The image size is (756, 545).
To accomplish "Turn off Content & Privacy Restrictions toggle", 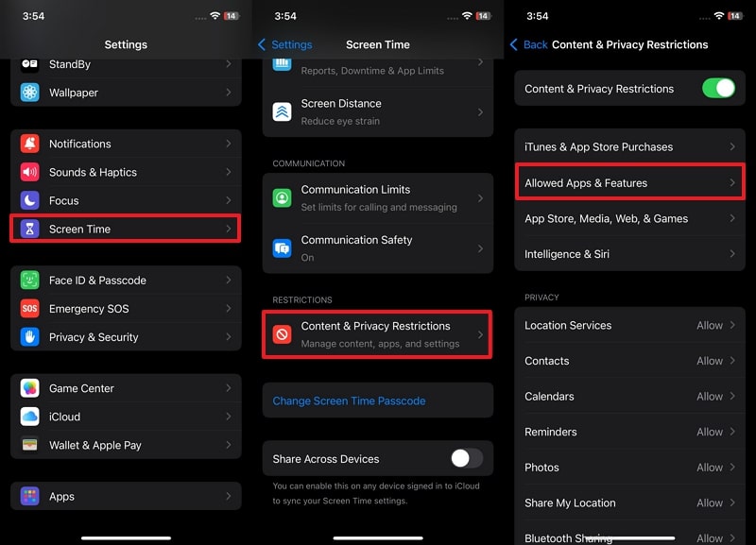I will coord(718,88).
